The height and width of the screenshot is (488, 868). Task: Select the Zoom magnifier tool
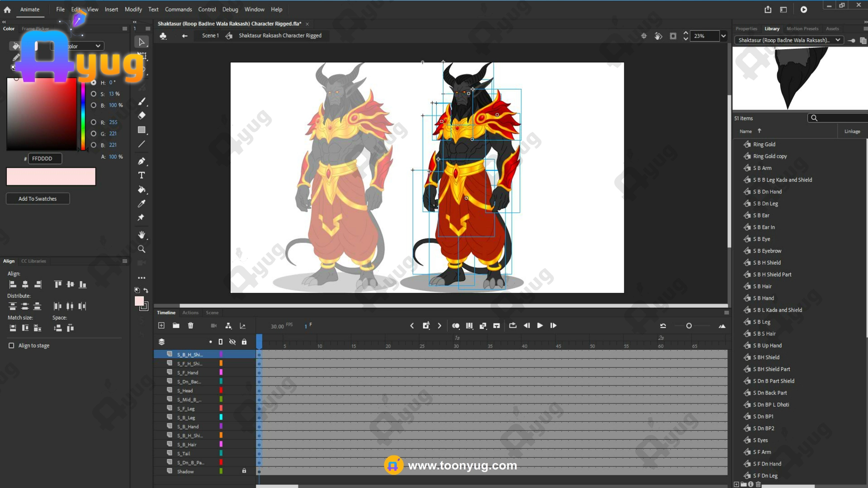[x=142, y=249]
